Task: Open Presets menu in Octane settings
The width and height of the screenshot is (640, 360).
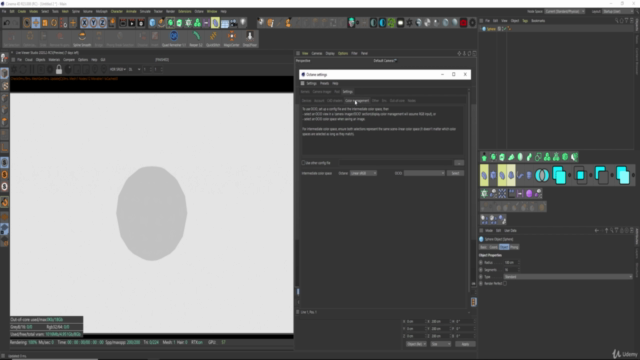Action: (324, 83)
